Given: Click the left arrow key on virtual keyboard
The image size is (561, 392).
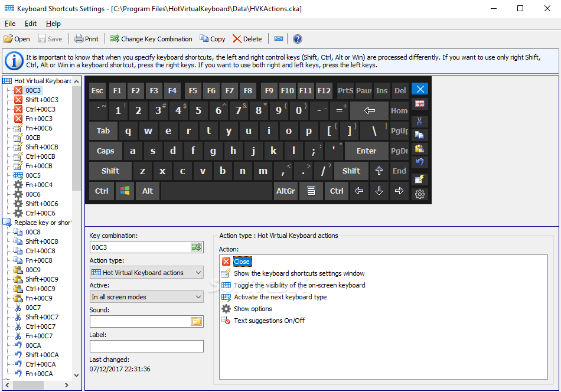Looking at the screenshot, I should tap(359, 191).
